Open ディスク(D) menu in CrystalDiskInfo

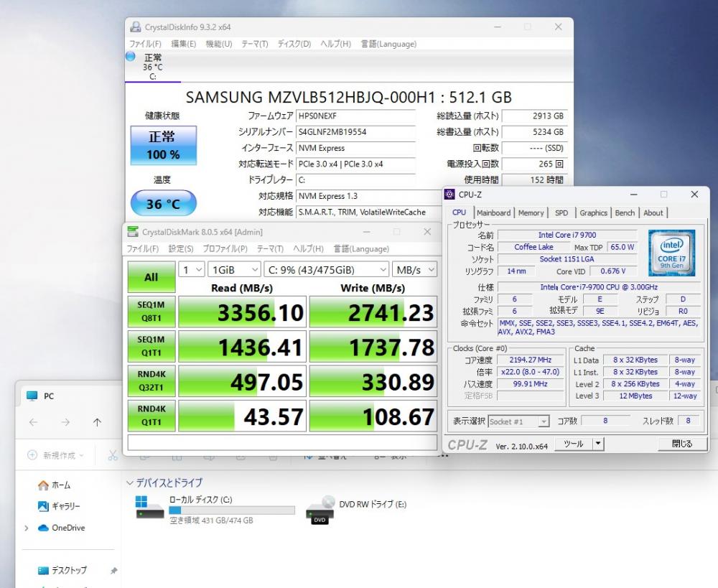pos(294,44)
